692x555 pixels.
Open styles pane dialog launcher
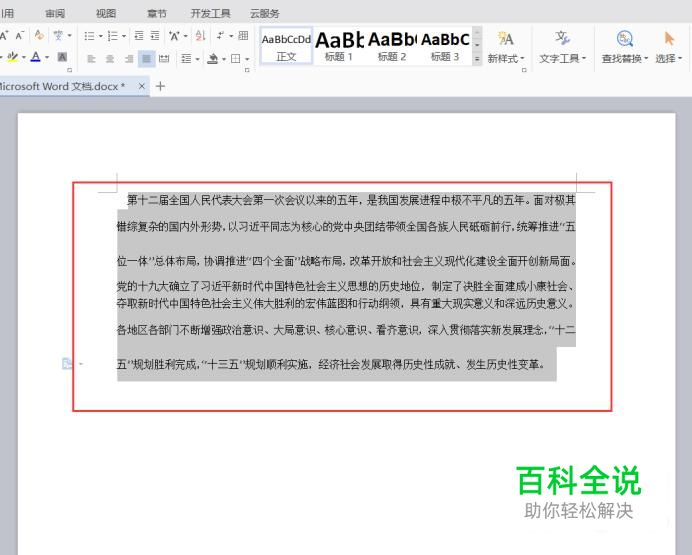pos(524,70)
